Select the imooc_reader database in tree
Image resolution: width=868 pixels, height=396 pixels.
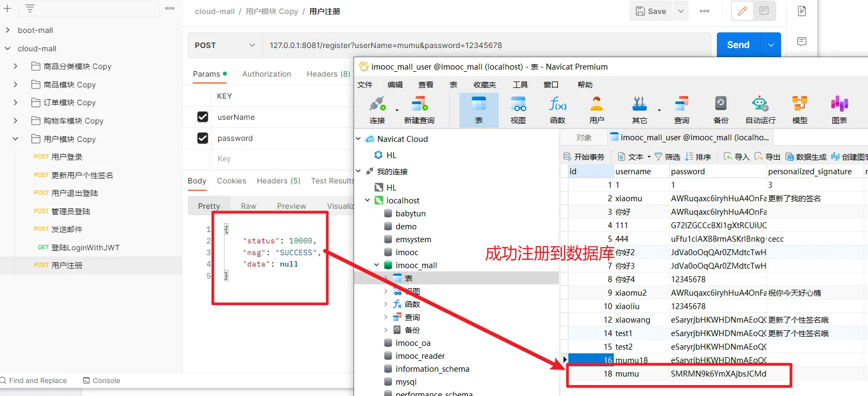tap(420, 356)
